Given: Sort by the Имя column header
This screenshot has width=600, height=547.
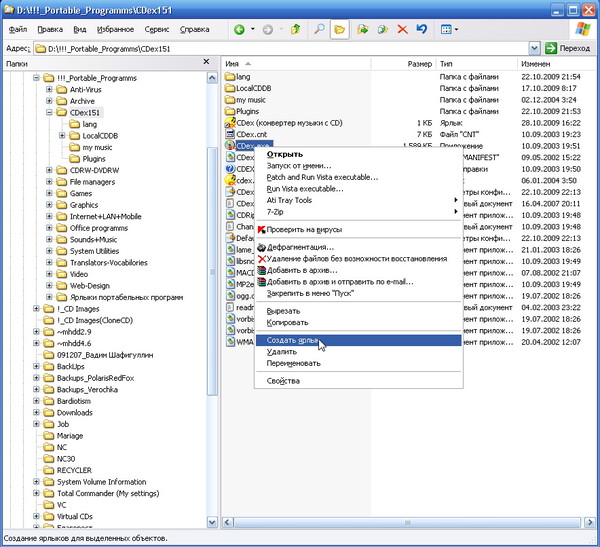Looking at the screenshot, I should (296, 64).
